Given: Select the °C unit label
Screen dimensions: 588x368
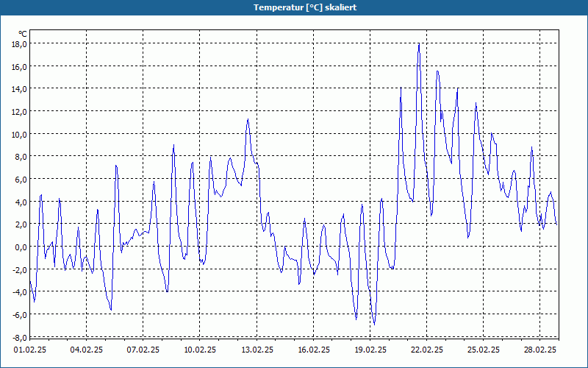Looking at the screenshot, I should pyautogui.click(x=23, y=34).
